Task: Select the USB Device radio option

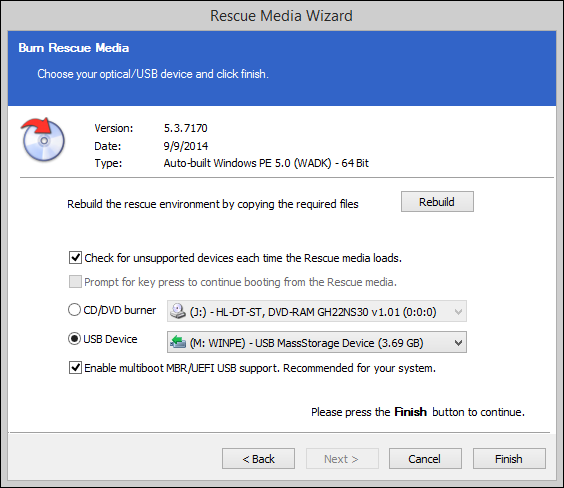Action: pos(74,339)
